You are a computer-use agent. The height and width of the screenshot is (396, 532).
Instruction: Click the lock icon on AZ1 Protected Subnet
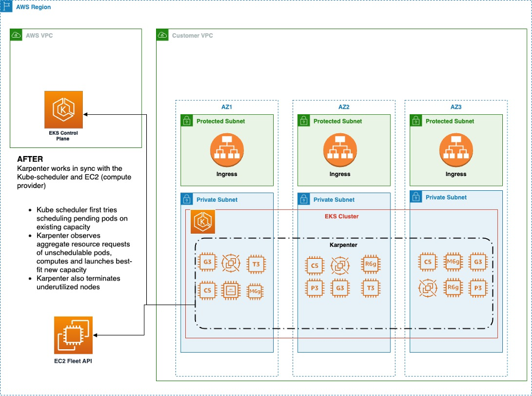(186, 121)
